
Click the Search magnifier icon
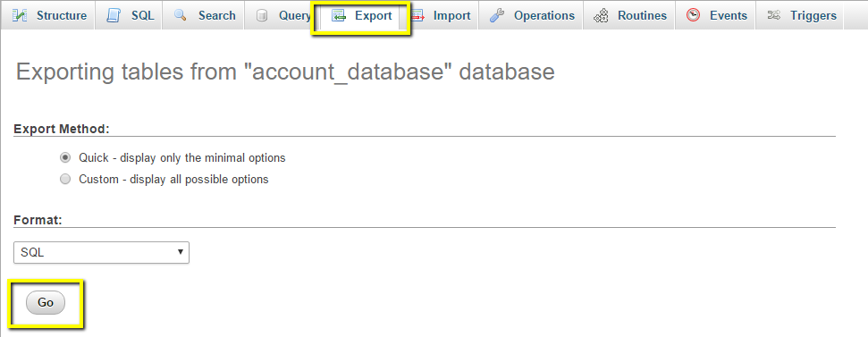(x=180, y=15)
